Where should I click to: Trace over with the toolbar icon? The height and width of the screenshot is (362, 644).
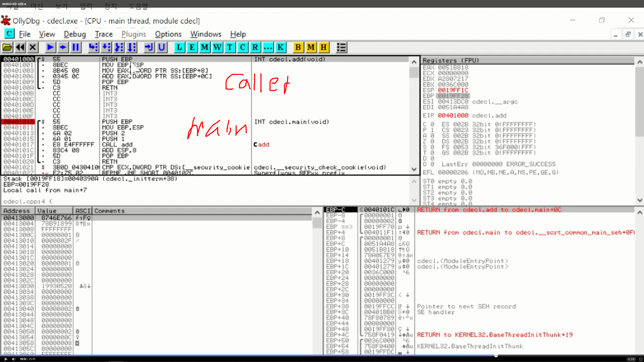(132, 47)
